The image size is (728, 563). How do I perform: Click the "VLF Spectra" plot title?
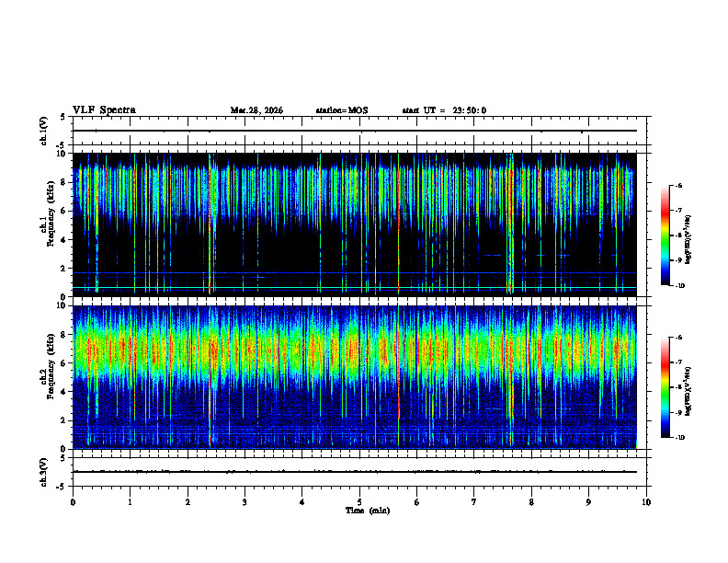104,109
